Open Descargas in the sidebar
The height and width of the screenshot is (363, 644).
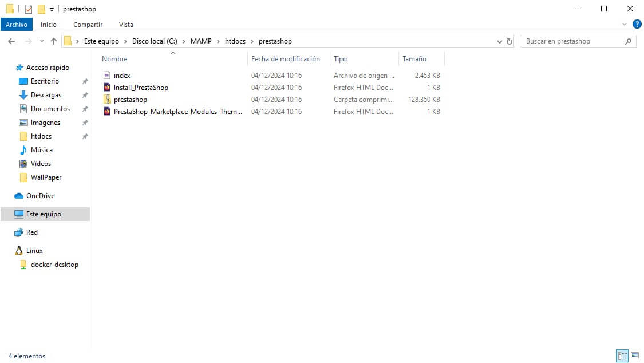pyautogui.click(x=46, y=95)
